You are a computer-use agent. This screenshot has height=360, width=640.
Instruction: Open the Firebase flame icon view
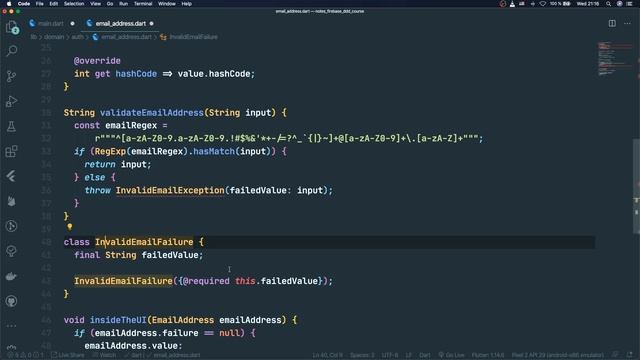click(12, 201)
